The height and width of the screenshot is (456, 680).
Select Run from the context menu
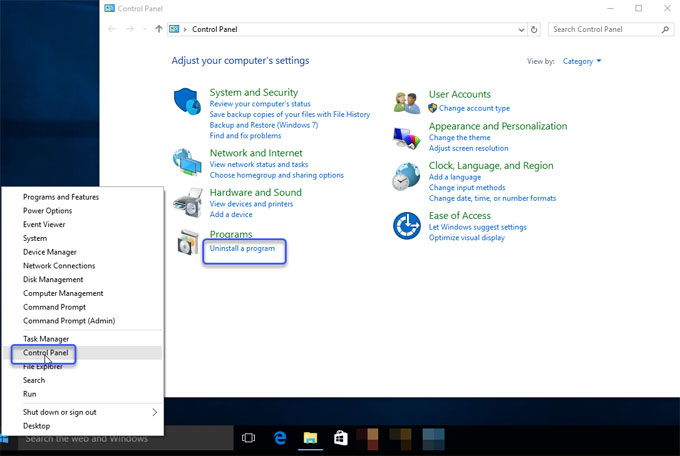tap(29, 394)
